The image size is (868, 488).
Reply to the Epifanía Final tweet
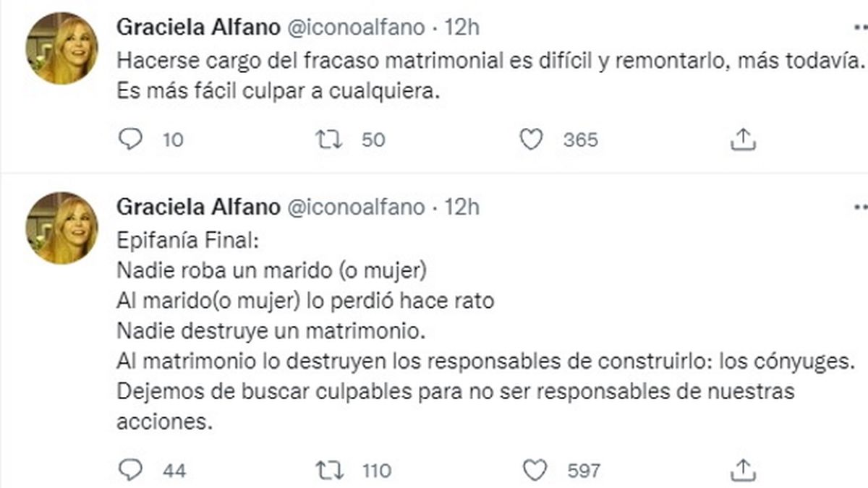[131, 470]
